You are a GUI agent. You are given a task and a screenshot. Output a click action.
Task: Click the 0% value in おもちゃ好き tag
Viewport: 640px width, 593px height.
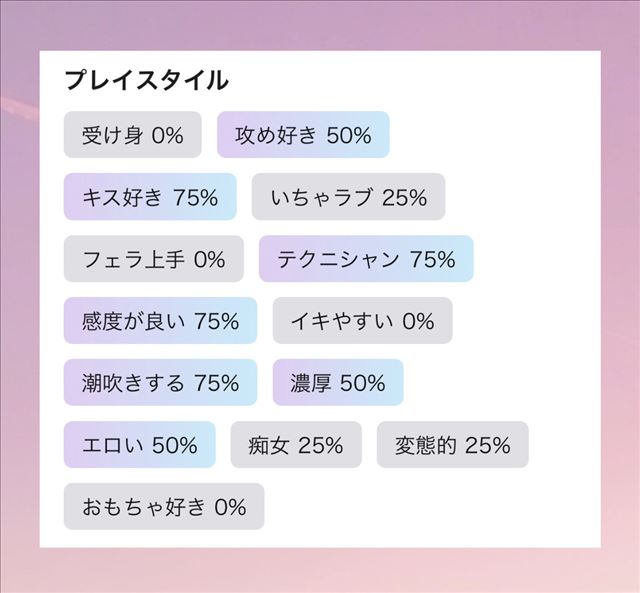coord(230,507)
